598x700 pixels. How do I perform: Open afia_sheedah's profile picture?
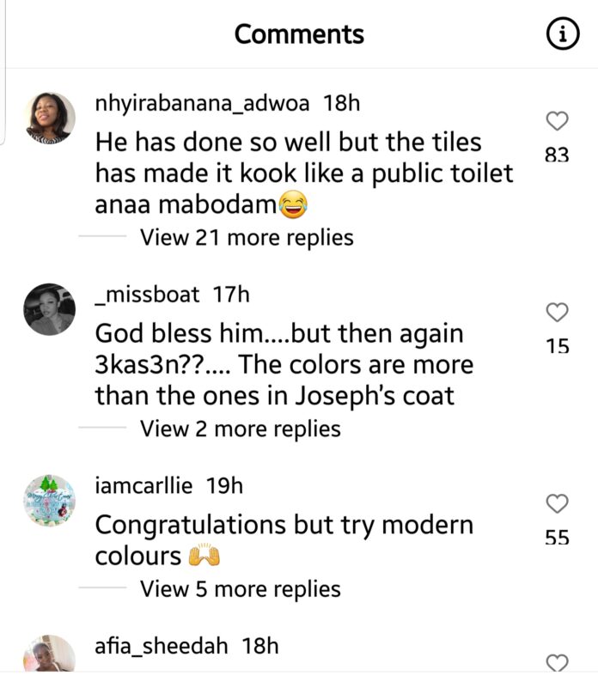(49, 654)
